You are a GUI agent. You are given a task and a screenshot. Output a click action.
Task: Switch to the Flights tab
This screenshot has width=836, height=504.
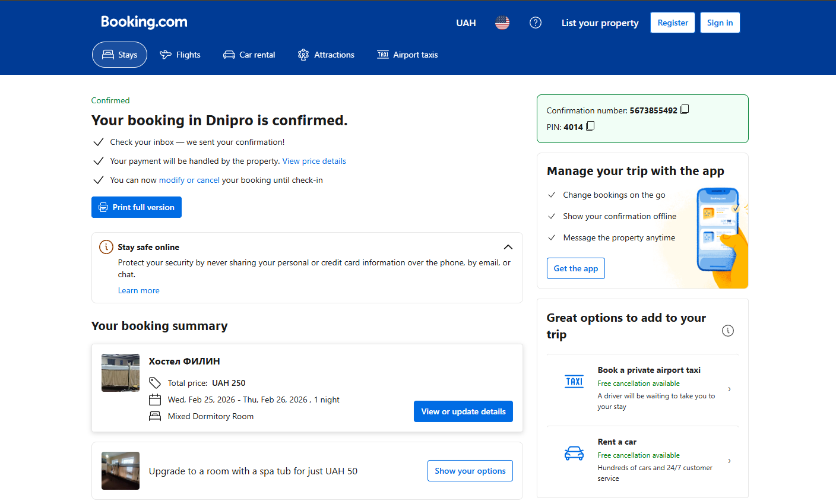(x=180, y=55)
